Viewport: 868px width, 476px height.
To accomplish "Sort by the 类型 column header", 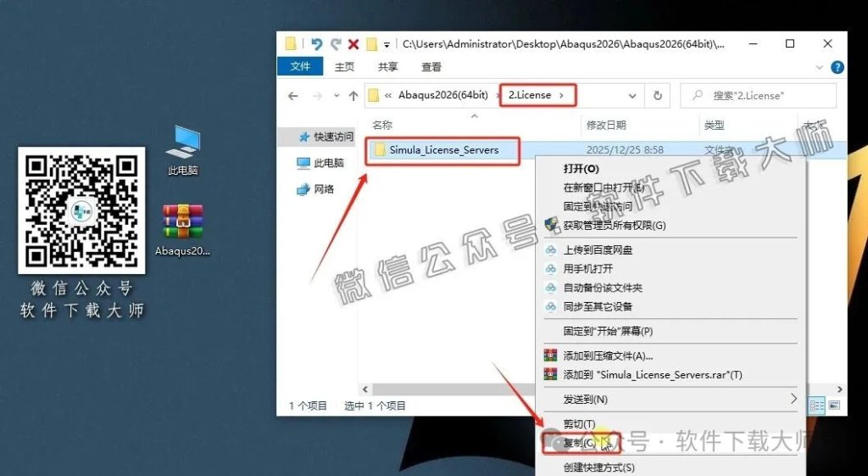I will pos(714,126).
